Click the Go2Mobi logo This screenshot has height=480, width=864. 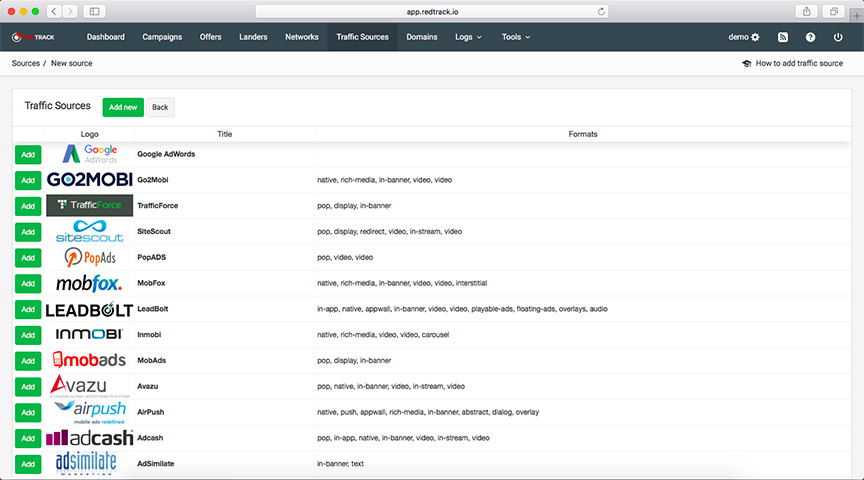[90, 180]
